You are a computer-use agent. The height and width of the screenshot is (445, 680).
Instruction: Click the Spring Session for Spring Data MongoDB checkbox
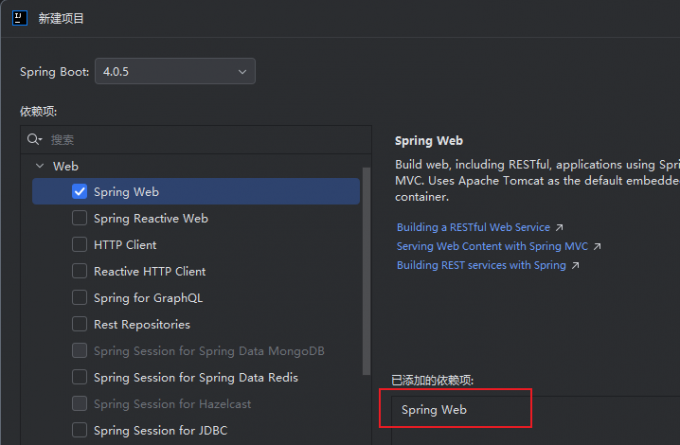point(79,350)
